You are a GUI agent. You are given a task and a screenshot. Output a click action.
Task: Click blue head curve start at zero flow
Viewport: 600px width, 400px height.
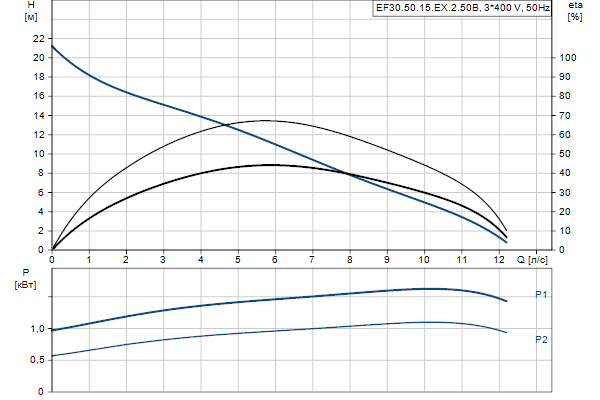pos(52,46)
